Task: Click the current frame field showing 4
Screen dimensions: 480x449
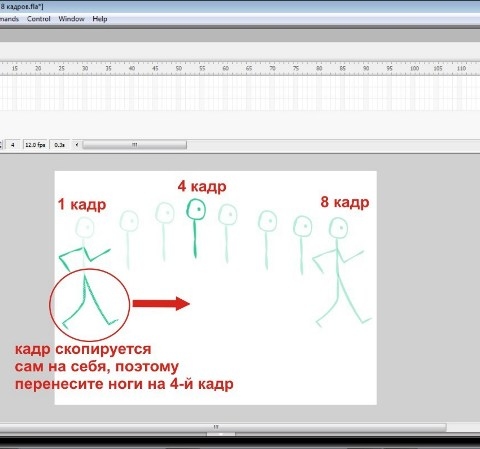Action: (13, 145)
